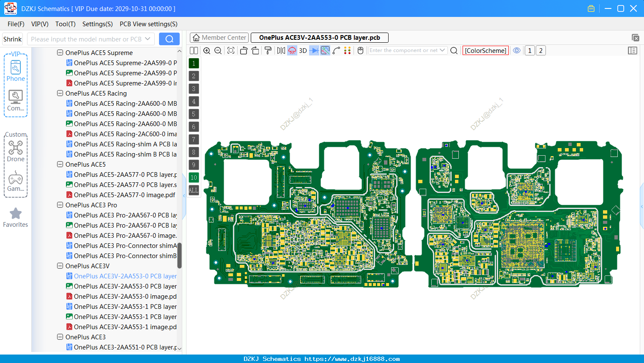Collapse the OnePlus ACE5 folder
Viewport: 644px width, 363px height.
60,164
